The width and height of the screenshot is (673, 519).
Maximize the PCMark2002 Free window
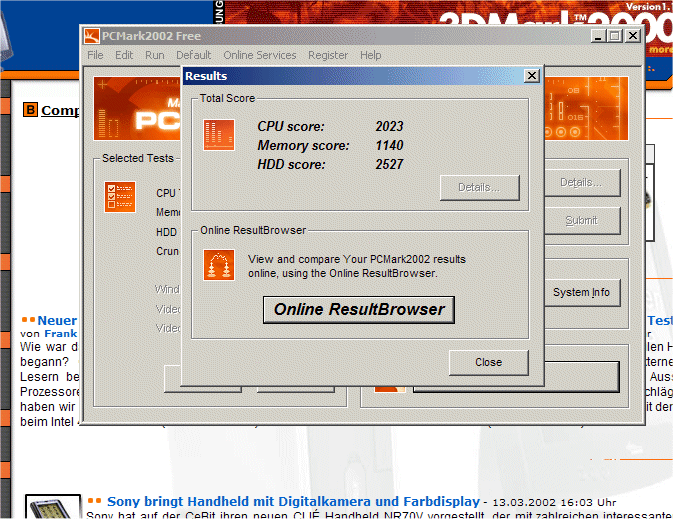(x=615, y=36)
